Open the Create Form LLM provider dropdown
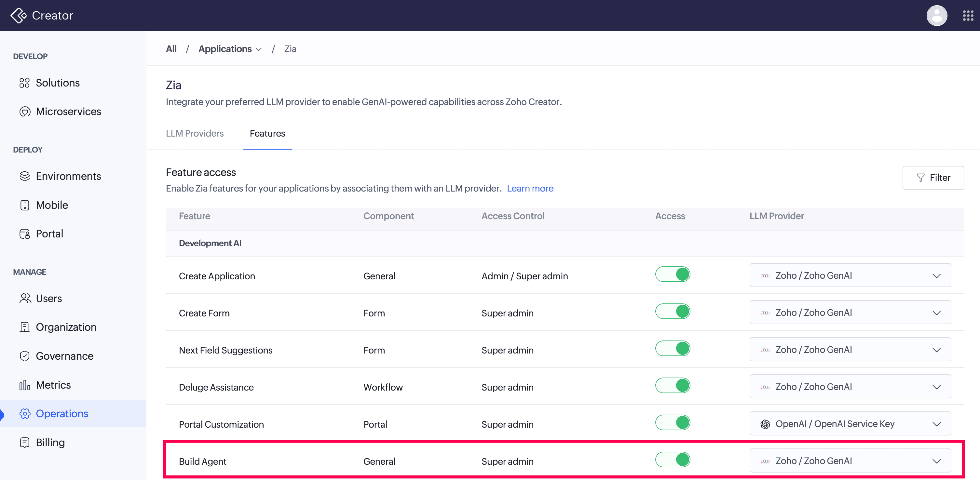 click(850, 312)
